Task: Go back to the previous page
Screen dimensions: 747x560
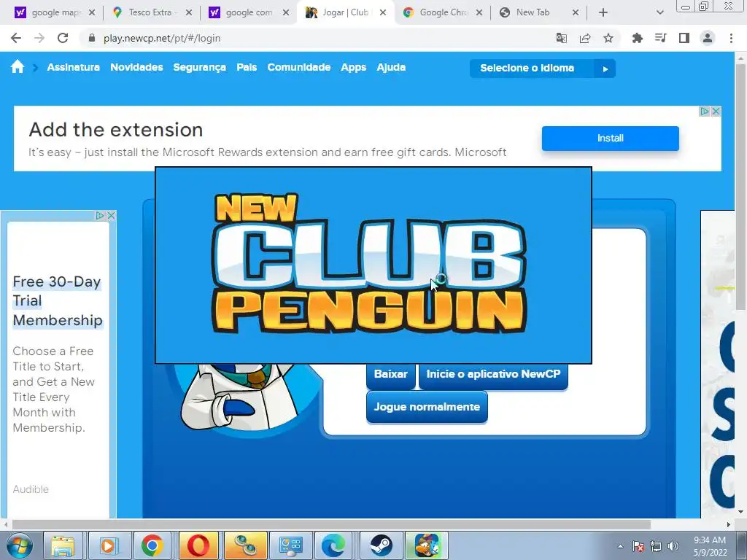Action: pos(16,38)
